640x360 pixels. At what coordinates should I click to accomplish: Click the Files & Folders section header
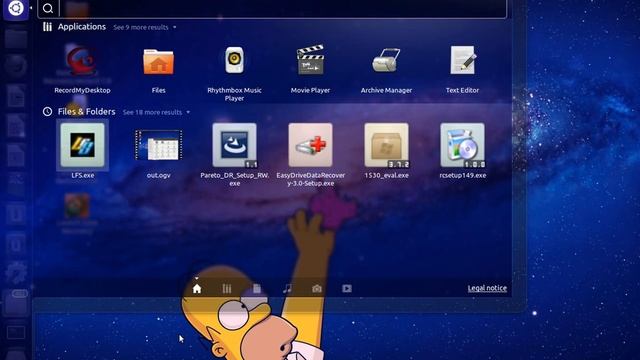(87, 112)
